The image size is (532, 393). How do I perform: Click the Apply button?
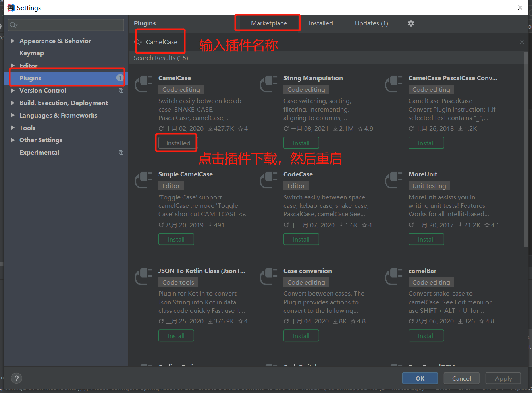[503, 378]
